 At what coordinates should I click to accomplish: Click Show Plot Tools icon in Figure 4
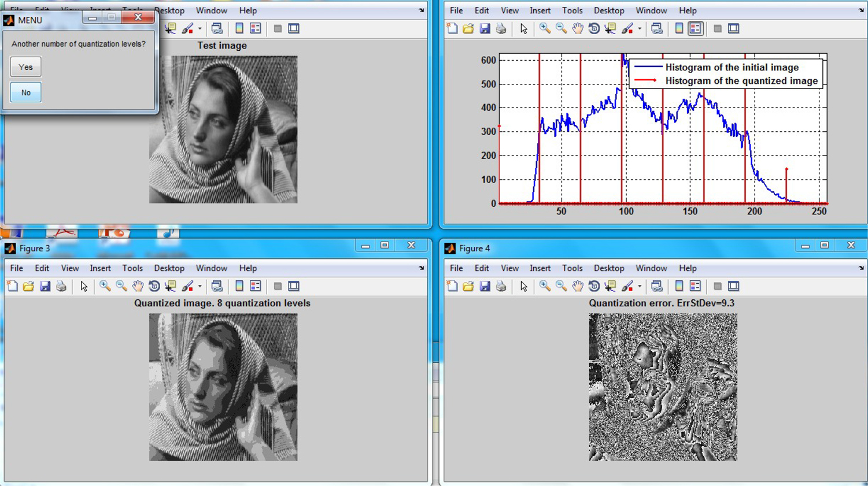click(x=734, y=286)
